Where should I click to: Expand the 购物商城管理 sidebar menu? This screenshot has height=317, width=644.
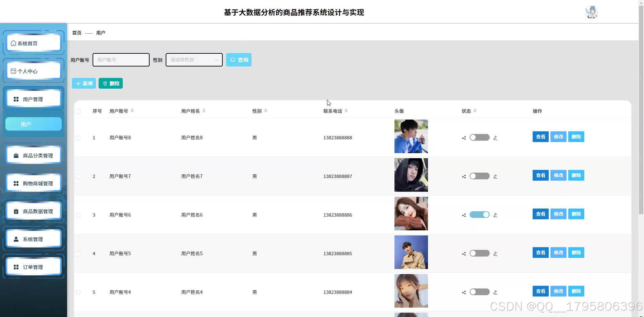[x=34, y=183]
